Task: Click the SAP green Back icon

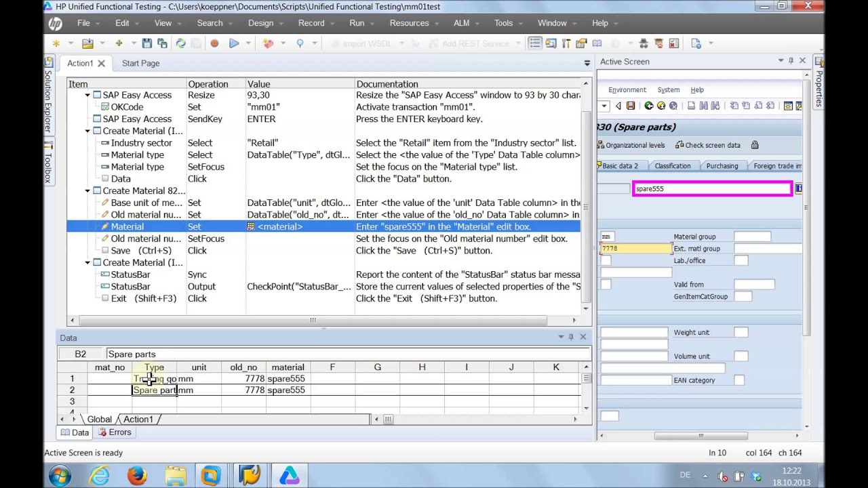Action: coord(649,106)
